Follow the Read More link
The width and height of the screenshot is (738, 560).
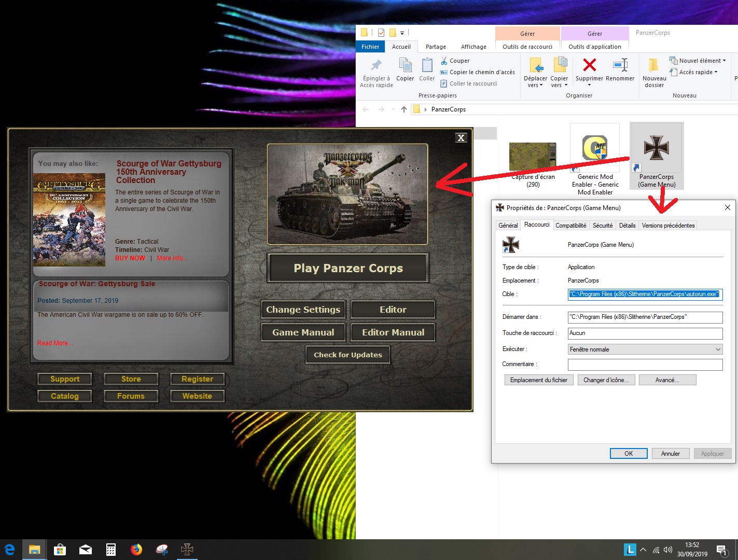[x=54, y=343]
